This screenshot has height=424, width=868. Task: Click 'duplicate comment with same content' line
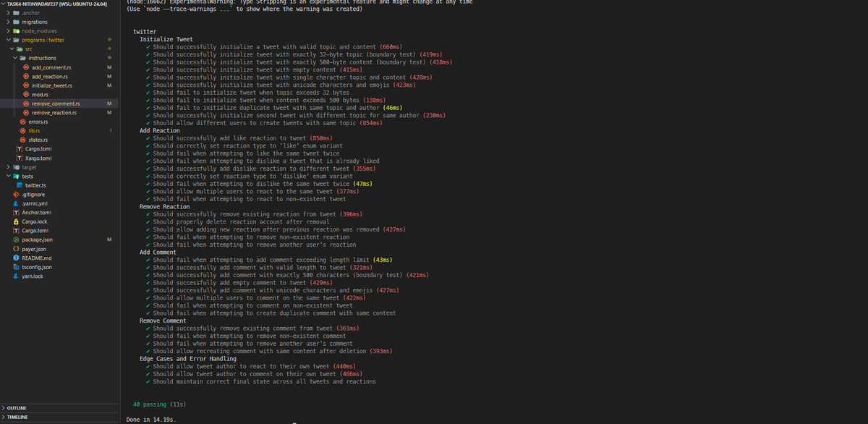271,313
